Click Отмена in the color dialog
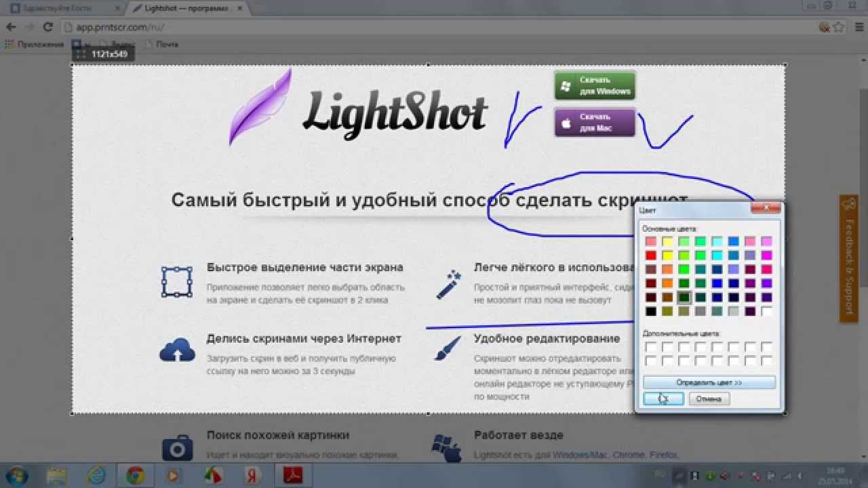Screen dimensions: 868x488 point(709,399)
